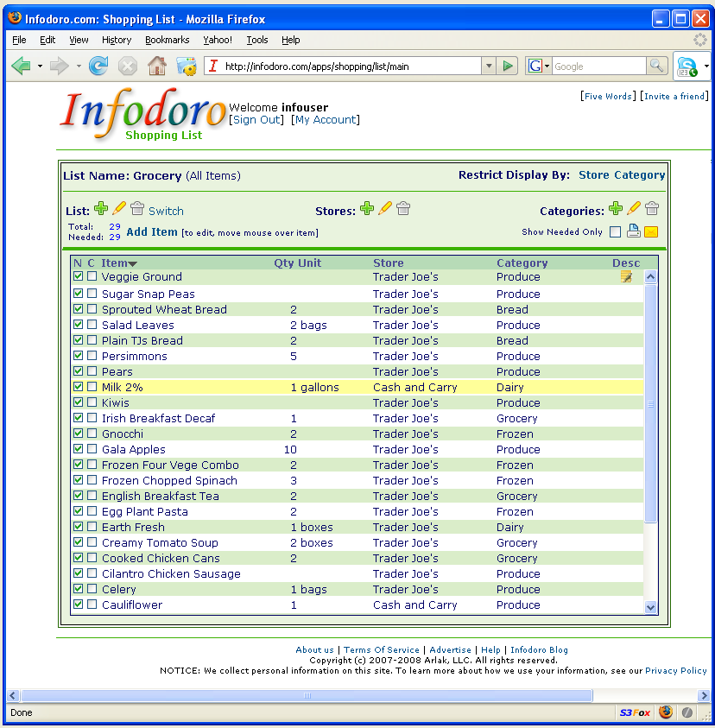Sort by the Item column header
Viewport: 715px width, 728px height.
(119, 263)
